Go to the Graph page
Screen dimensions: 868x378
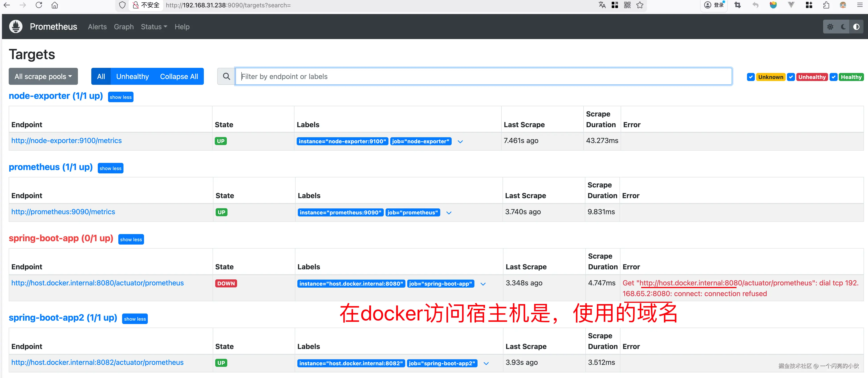pos(124,27)
